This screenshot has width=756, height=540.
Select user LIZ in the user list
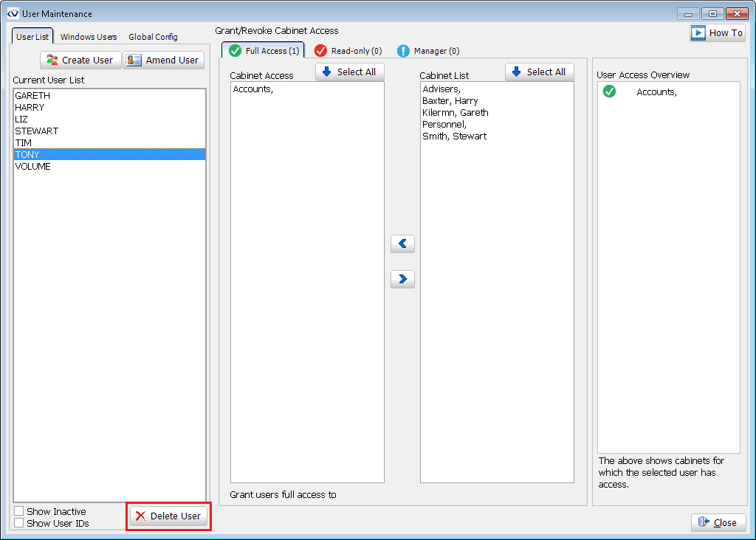(x=109, y=119)
